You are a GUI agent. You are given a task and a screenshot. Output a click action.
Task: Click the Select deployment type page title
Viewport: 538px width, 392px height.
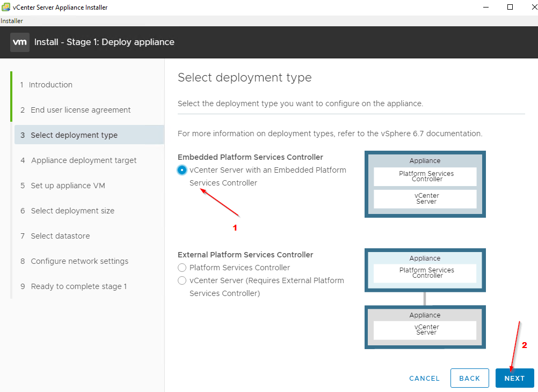click(x=245, y=77)
